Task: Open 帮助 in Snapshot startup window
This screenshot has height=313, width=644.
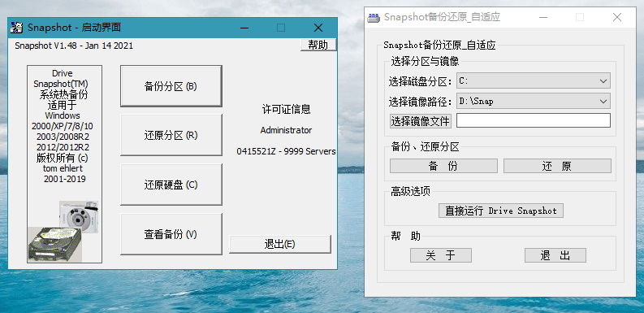Action: click(318, 45)
